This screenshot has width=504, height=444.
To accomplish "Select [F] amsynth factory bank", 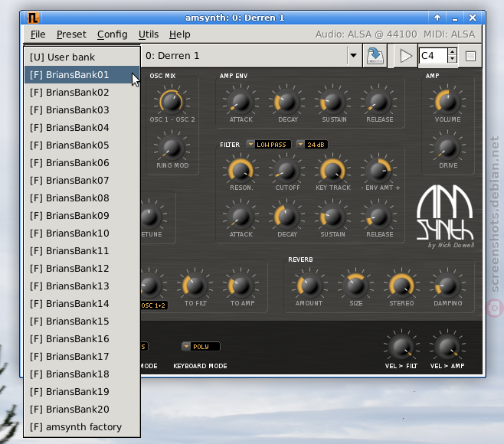I will 82,427.
